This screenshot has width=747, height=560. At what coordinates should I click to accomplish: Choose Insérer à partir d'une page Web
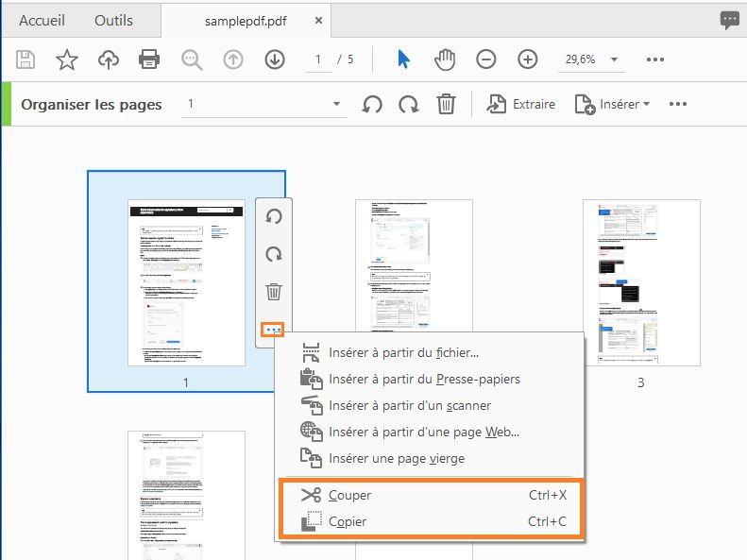430,432
